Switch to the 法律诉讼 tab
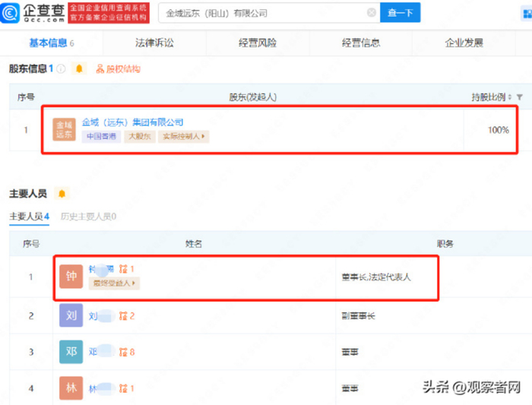The image size is (532, 405). (x=154, y=43)
